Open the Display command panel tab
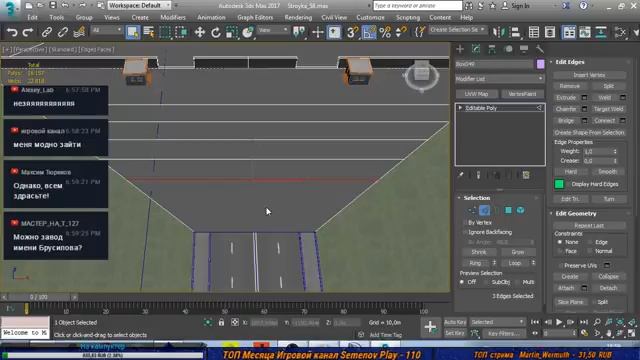 point(524,49)
